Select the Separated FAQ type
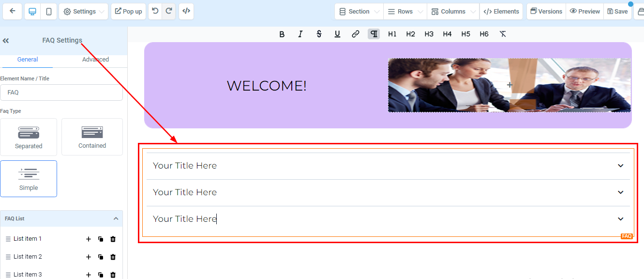 click(x=29, y=137)
